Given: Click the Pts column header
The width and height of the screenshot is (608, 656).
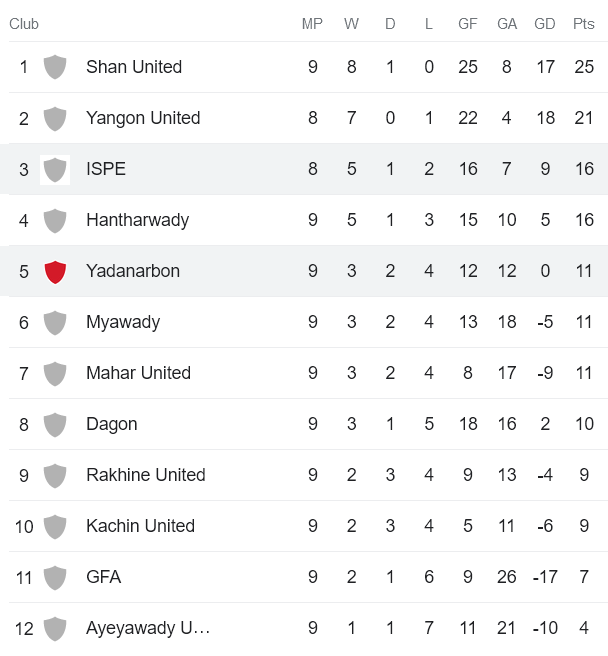Looking at the screenshot, I should click(x=584, y=24).
